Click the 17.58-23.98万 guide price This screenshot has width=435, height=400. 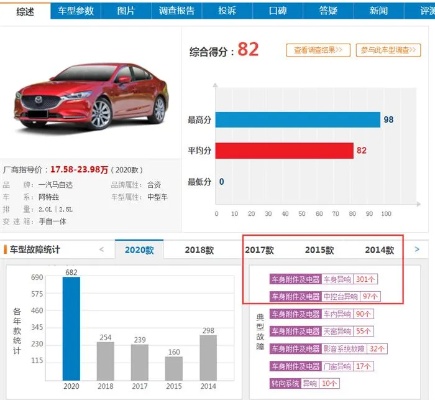tap(79, 170)
